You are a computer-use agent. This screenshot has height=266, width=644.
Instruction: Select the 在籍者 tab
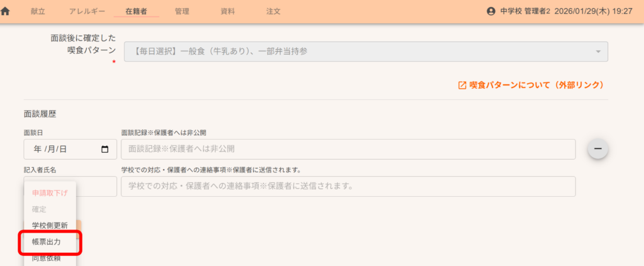tap(136, 11)
